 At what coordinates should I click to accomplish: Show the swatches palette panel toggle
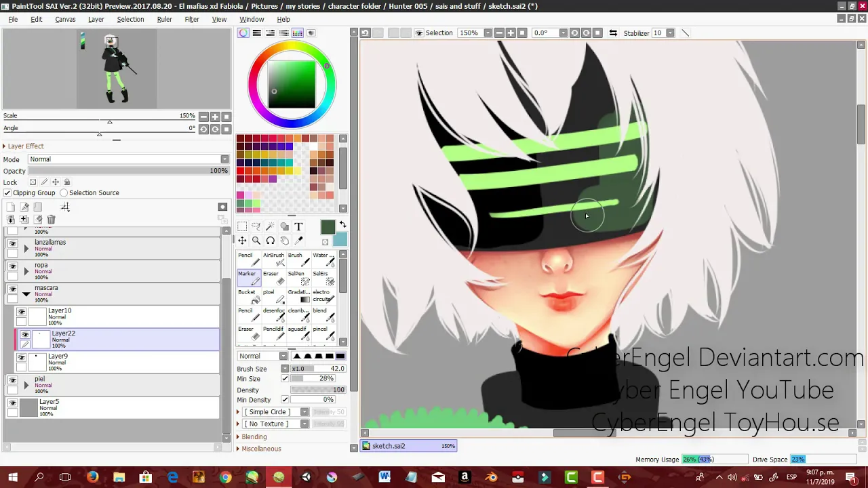[x=297, y=33]
